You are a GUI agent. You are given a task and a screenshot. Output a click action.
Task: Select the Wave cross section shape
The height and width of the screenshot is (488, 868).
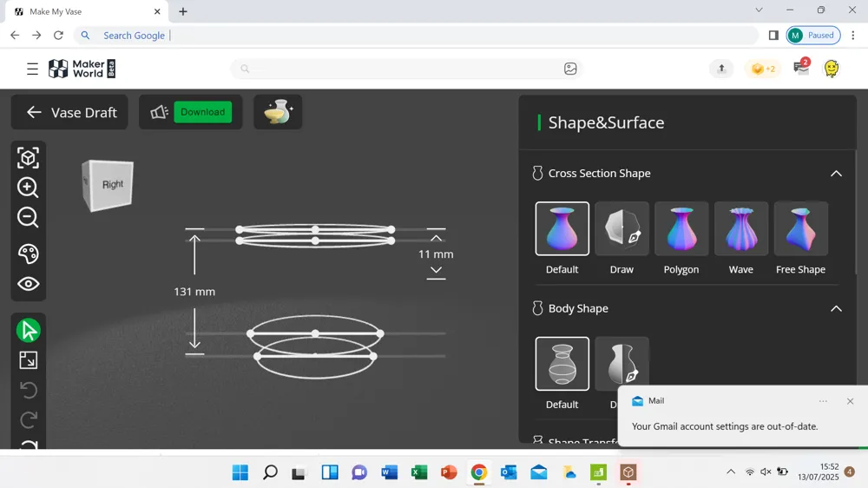741,228
